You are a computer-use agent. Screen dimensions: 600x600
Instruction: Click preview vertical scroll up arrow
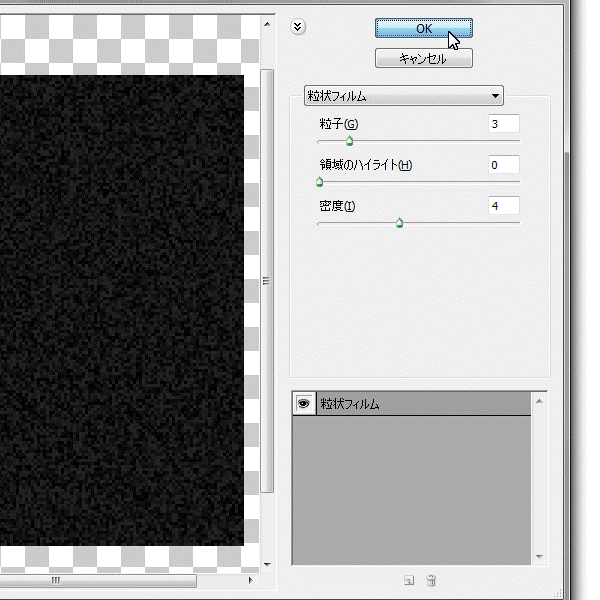click(x=267, y=24)
